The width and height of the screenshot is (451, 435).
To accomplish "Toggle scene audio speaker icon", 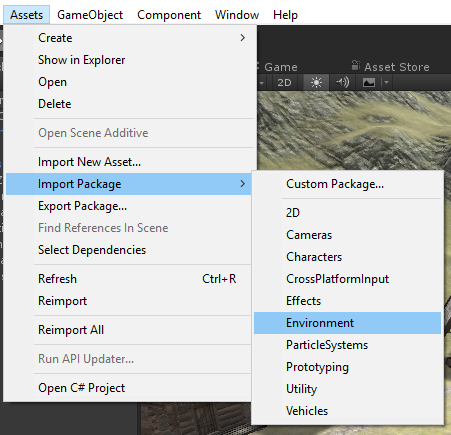I will click(342, 82).
